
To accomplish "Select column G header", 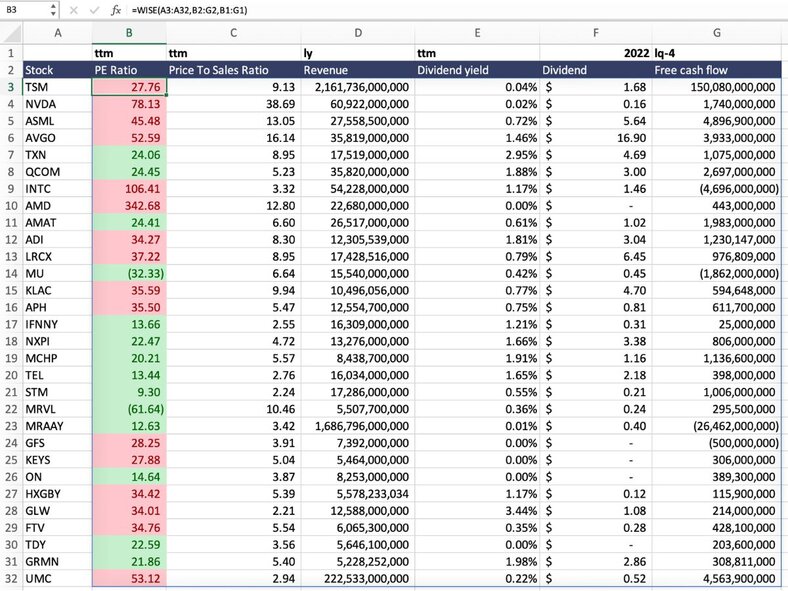I will (x=717, y=33).
